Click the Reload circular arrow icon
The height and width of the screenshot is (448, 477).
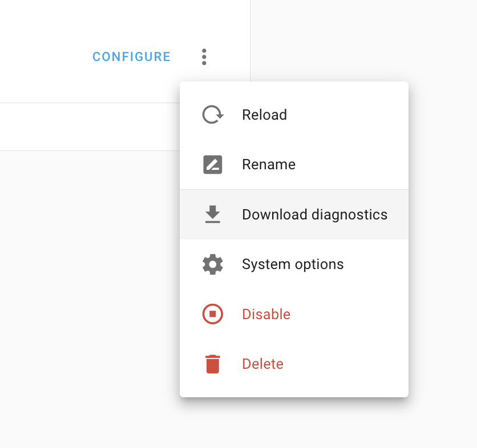coord(213,114)
